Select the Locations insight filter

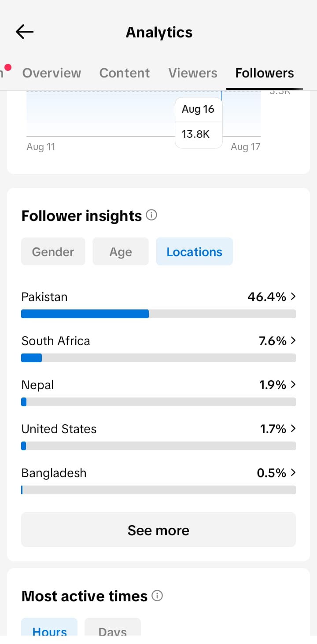[x=194, y=252]
